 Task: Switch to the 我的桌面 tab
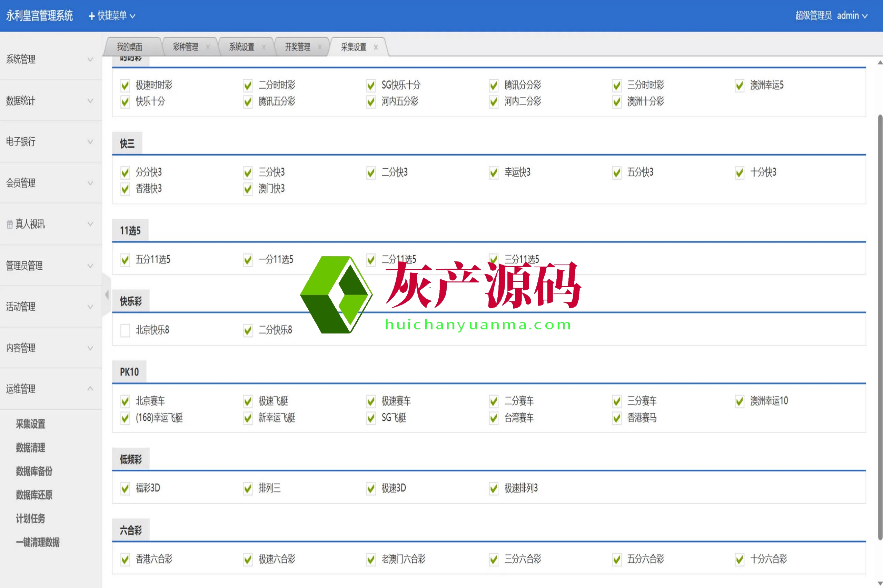click(130, 47)
